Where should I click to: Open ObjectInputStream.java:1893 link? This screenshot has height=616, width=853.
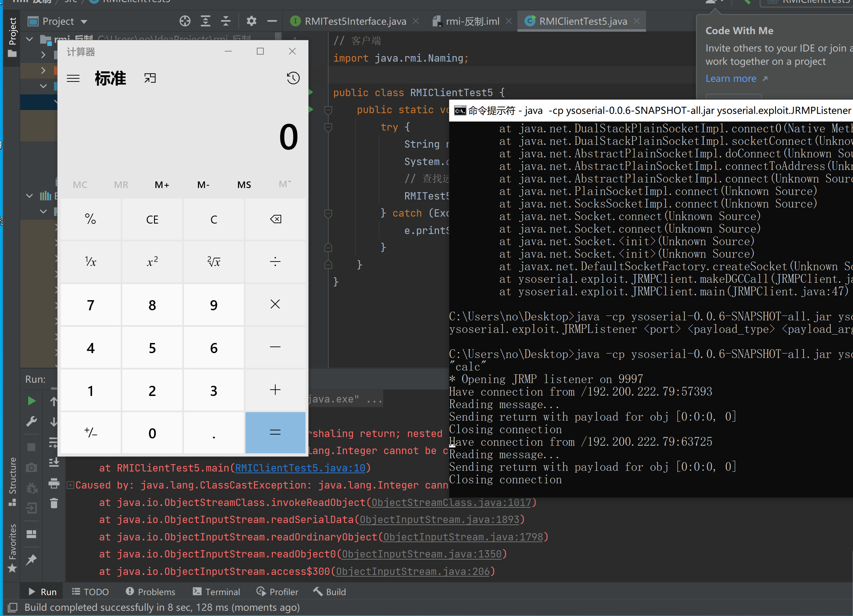439,520
